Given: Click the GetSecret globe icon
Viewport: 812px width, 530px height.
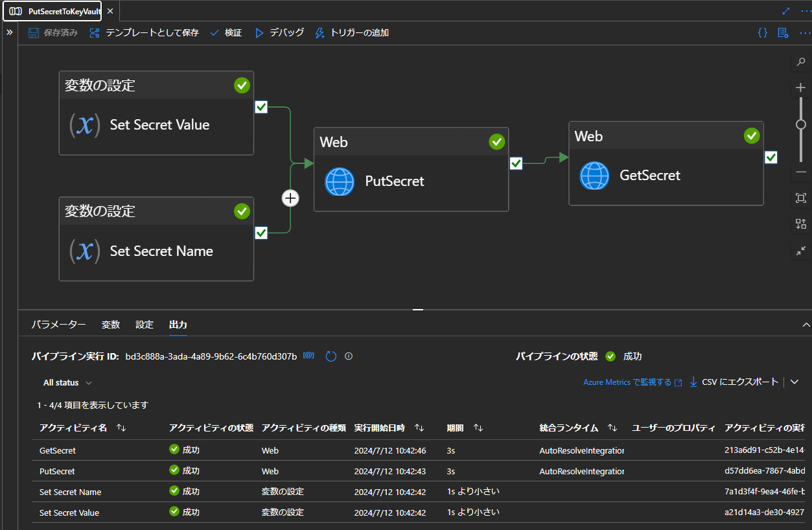Looking at the screenshot, I should (x=594, y=176).
